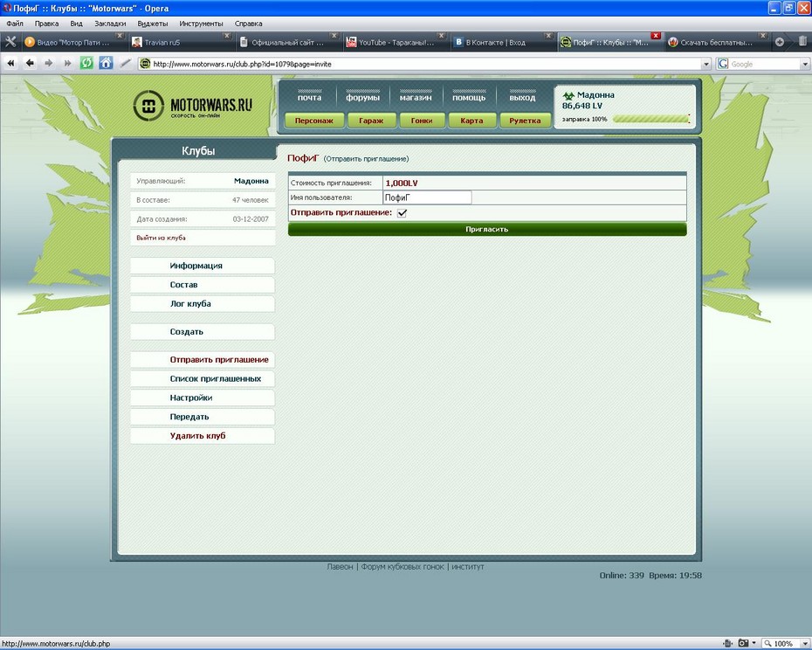Click the 'Имя пользователя' text field

(427, 197)
